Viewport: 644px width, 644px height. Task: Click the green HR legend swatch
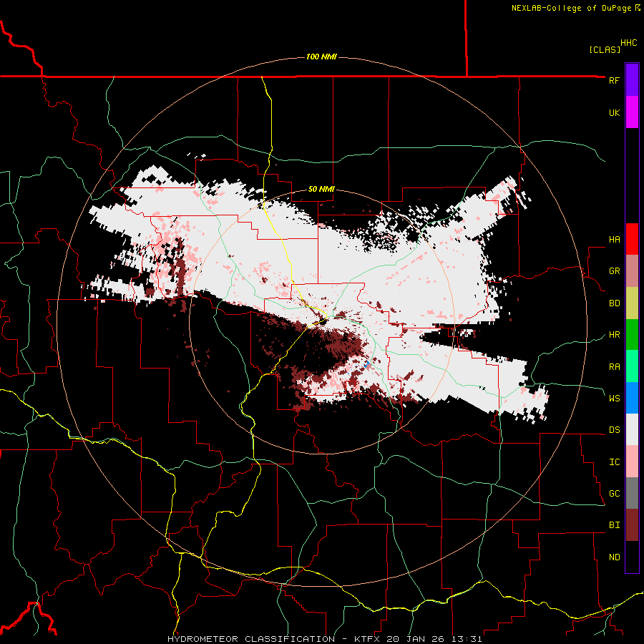[632, 334]
